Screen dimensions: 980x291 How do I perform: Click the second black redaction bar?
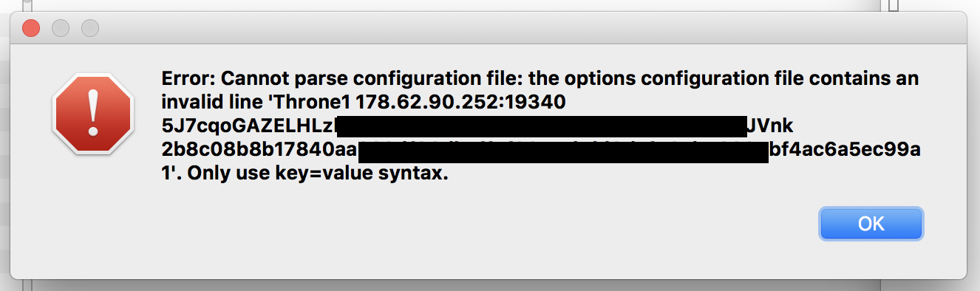tap(563, 151)
